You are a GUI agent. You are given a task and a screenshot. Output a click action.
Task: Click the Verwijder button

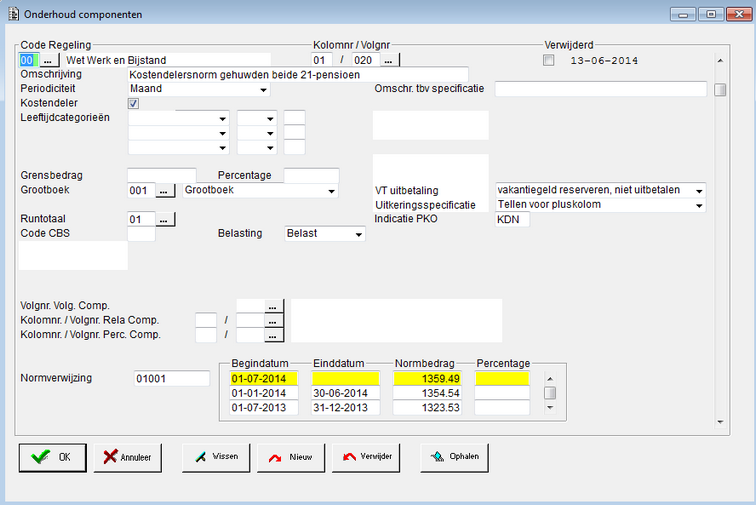[x=365, y=457]
